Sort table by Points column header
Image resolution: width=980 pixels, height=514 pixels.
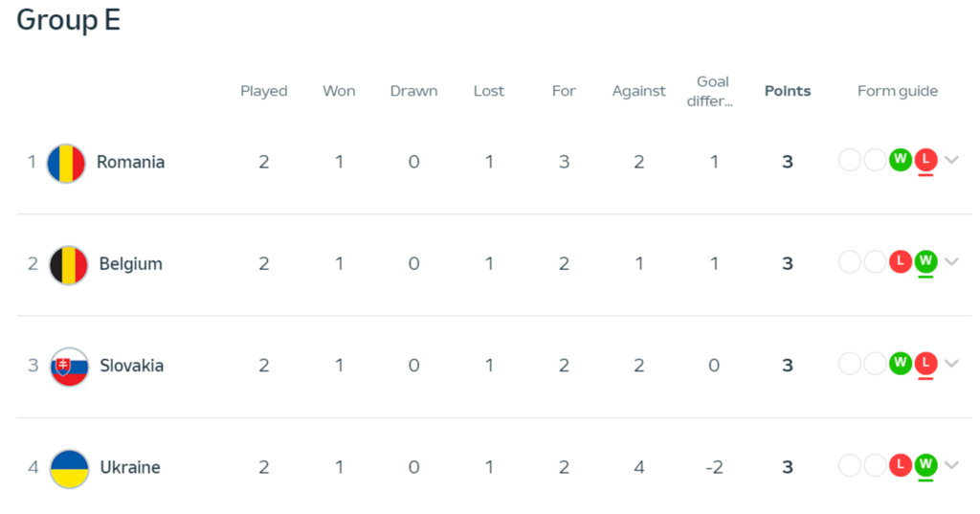788,91
